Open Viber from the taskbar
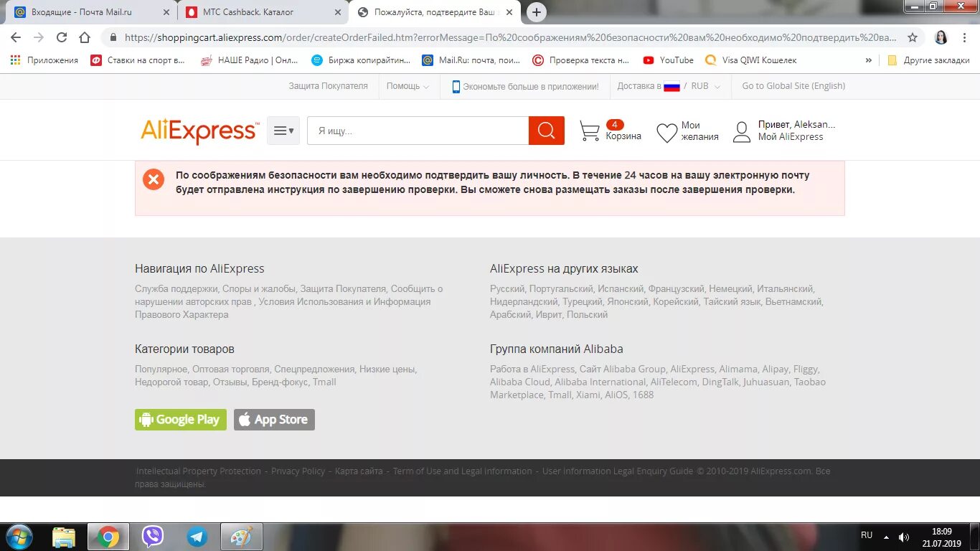Viewport: 980px width, 551px height. [x=152, y=537]
